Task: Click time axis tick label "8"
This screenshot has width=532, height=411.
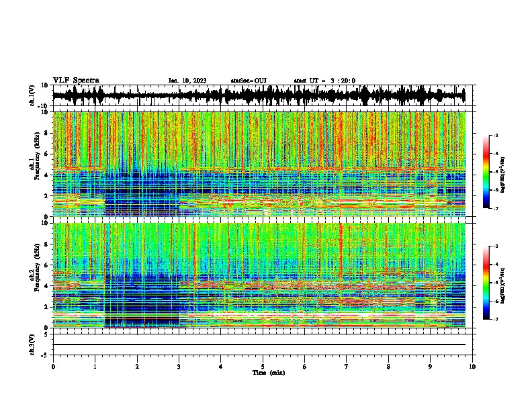Action: [x=388, y=367]
